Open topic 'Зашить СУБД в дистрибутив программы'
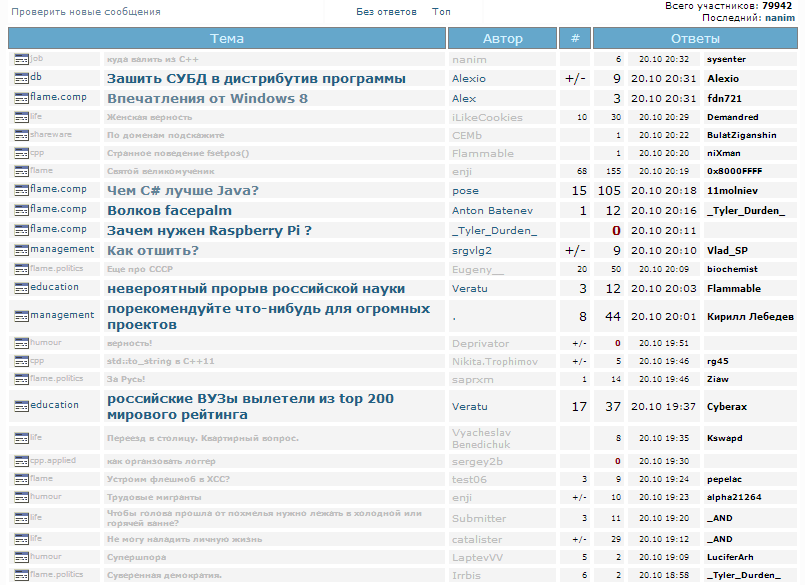 (x=256, y=78)
